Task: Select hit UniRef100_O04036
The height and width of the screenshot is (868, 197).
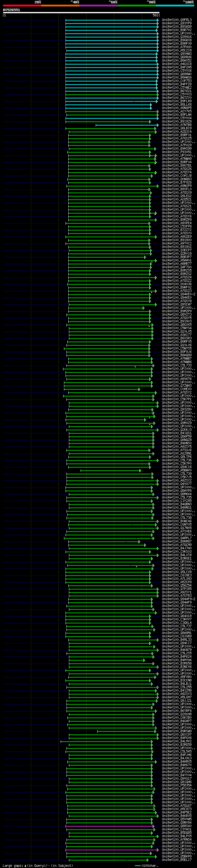Action: 177,284
